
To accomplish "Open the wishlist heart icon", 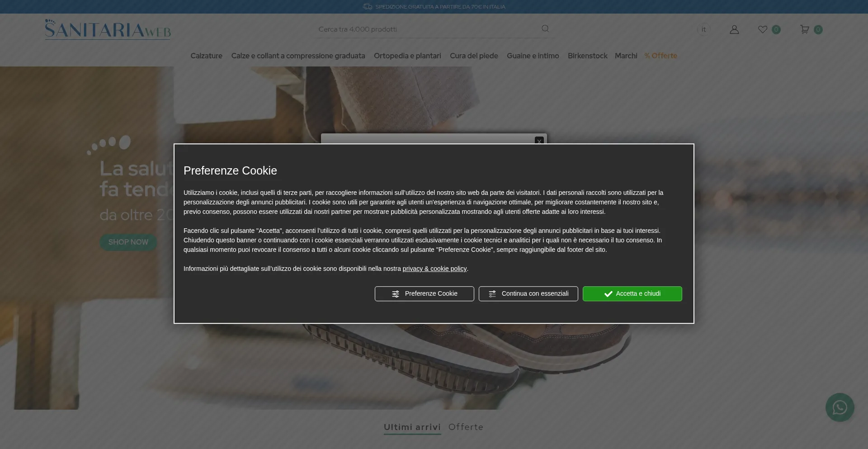I will click(763, 29).
